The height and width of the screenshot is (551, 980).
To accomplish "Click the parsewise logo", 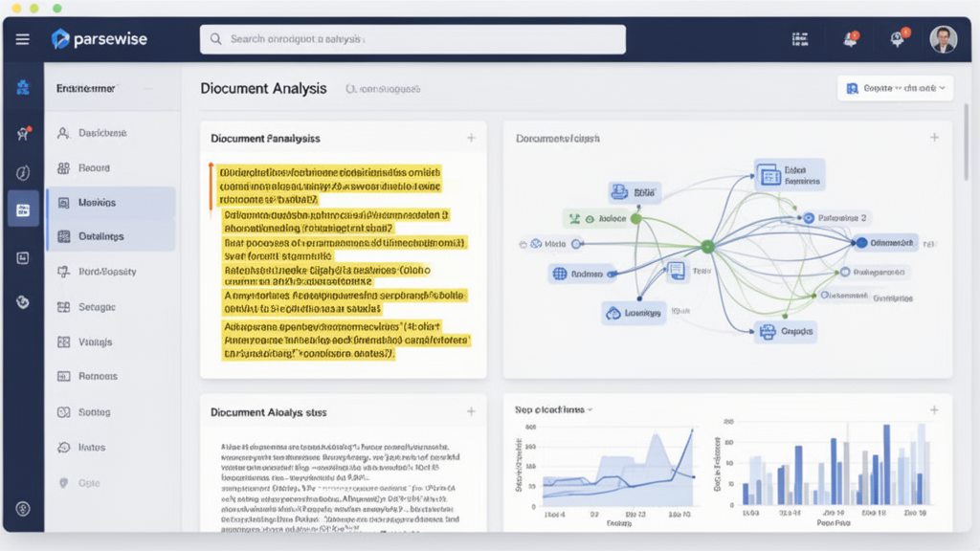I will point(100,38).
